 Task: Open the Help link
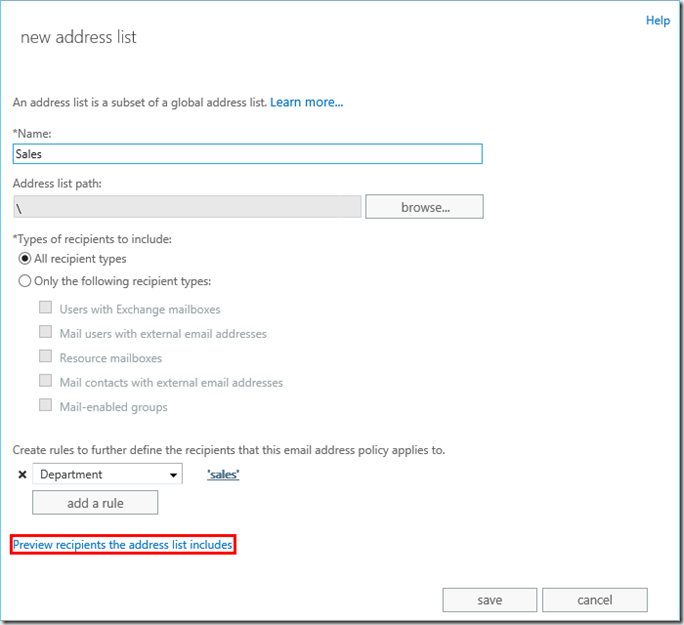(x=657, y=21)
